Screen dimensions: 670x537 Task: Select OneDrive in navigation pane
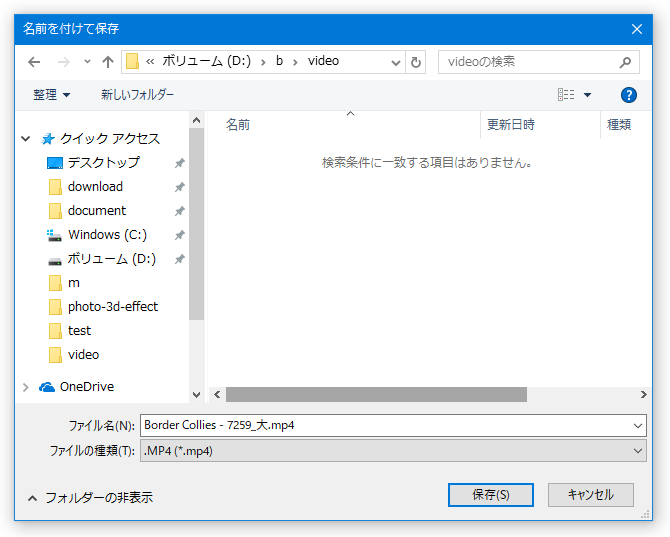pos(87,387)
